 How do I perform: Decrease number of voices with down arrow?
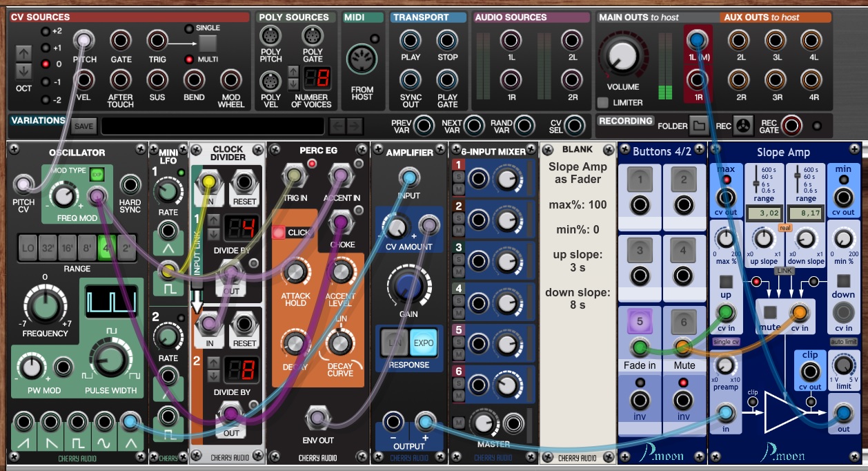(x=293, y=79)
